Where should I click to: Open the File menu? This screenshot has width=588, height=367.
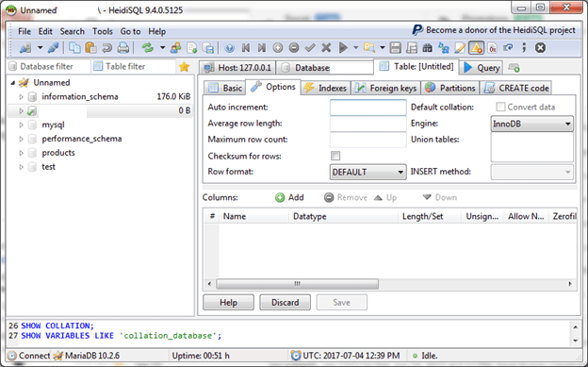point(24,31)
